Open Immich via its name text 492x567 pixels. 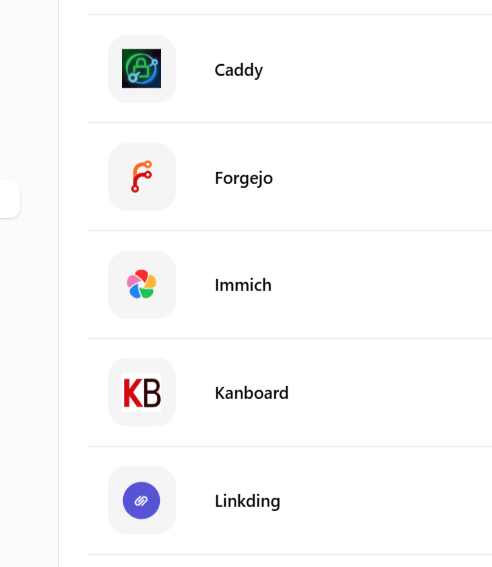(243, 285)
